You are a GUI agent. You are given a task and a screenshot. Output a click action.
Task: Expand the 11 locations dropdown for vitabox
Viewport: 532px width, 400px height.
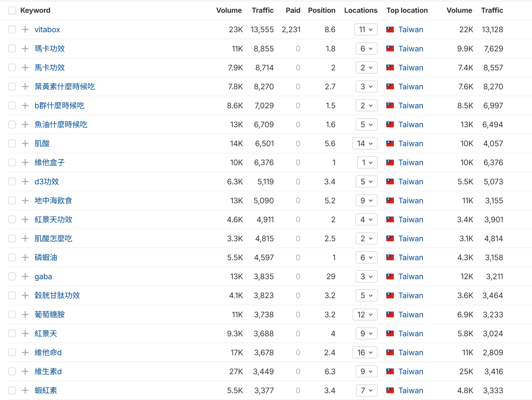(365, 29)
